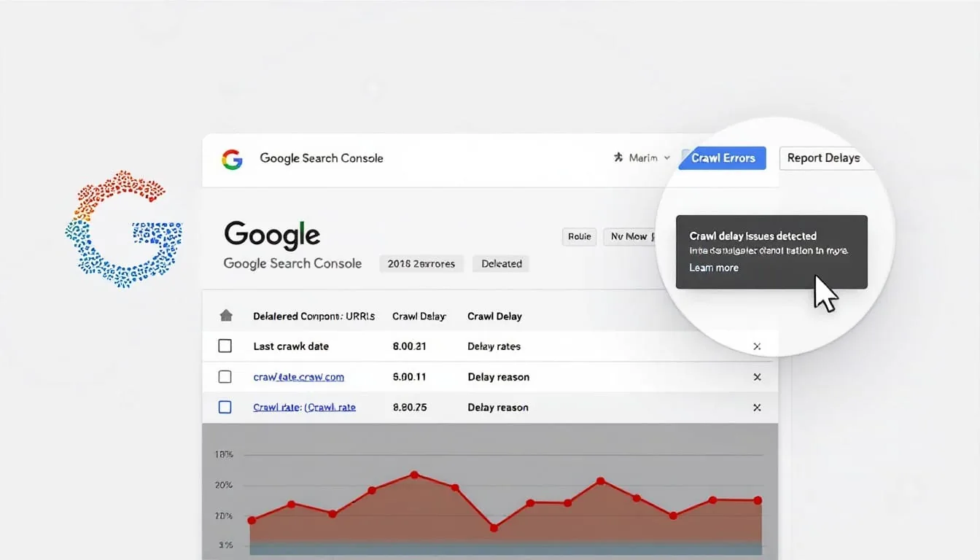This screenshot has width=980, height=560.
Task: Open the Crawl rate: (Crawl. rate link
Action: pyautogui.click(x=304, y=408)
